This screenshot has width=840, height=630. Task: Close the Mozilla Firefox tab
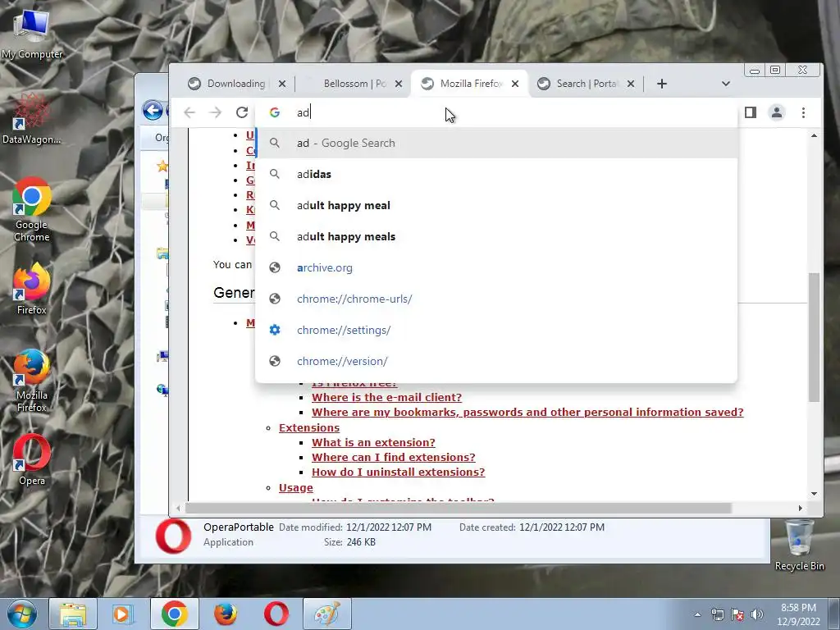[x=515, y=84]
